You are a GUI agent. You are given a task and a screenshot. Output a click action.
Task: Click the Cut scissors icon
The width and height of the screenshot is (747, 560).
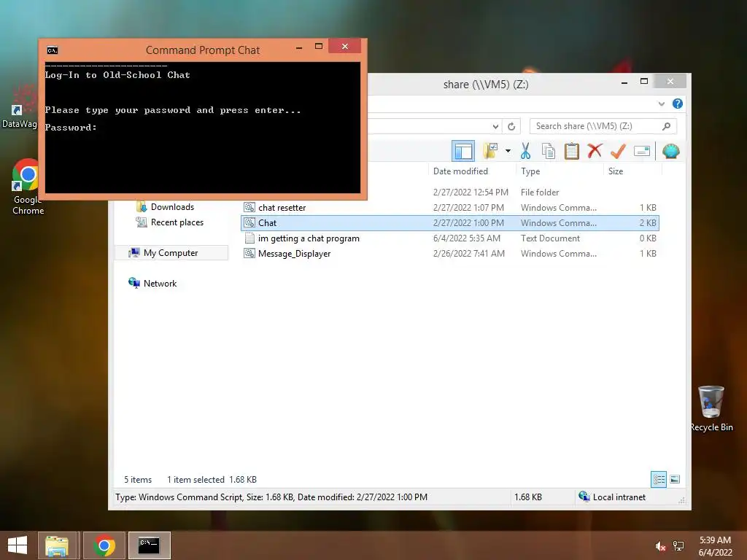click(x=525, y=151)
